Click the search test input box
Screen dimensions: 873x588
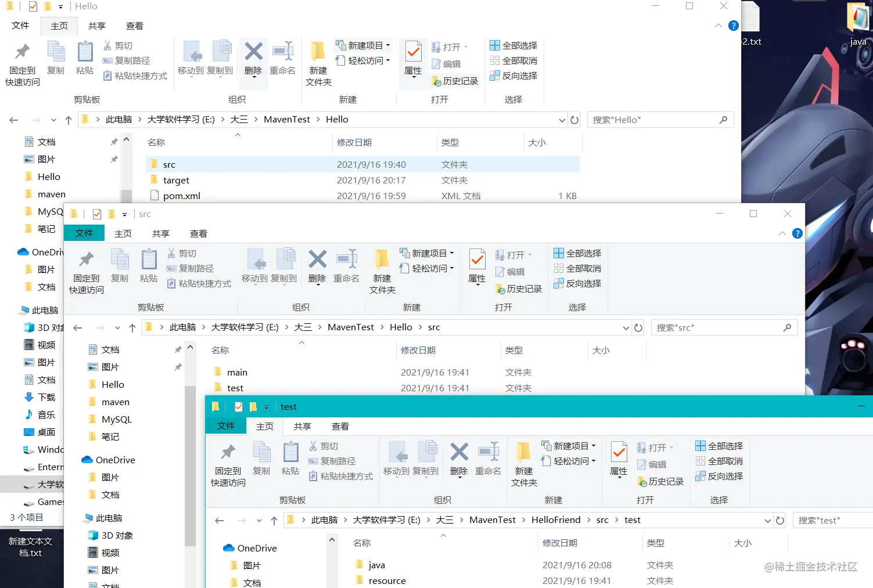point(832,520)
